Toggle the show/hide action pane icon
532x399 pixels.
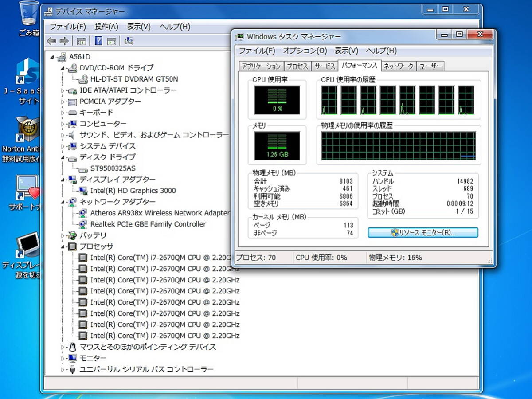tap(112, 41)
